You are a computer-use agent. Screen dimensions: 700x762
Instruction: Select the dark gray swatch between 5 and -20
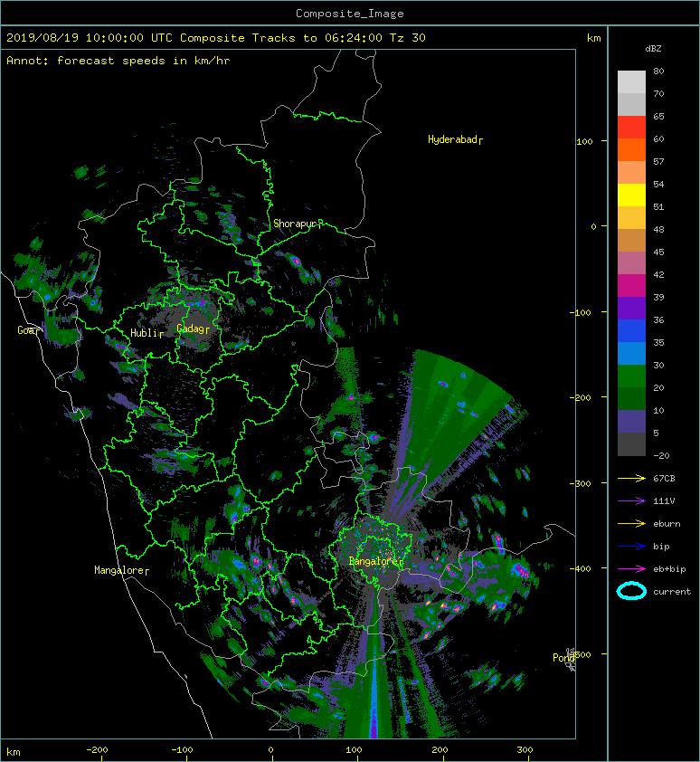[631, 443]
